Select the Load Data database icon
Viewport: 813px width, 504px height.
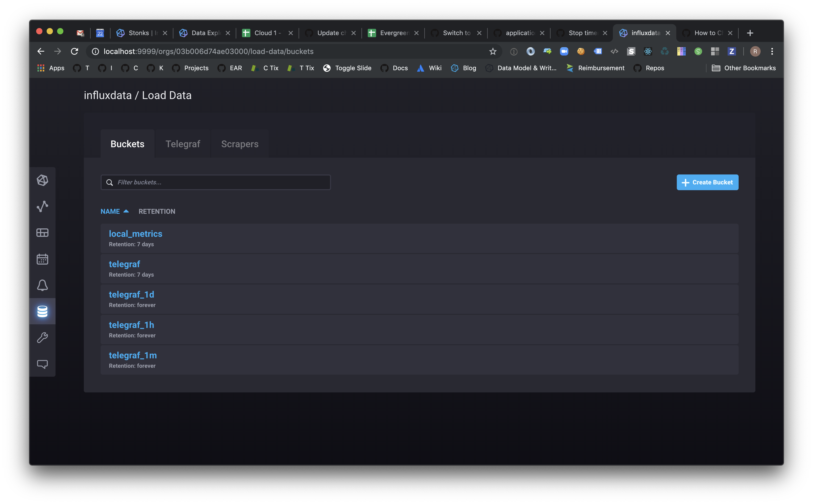click(x=42, y=311)
